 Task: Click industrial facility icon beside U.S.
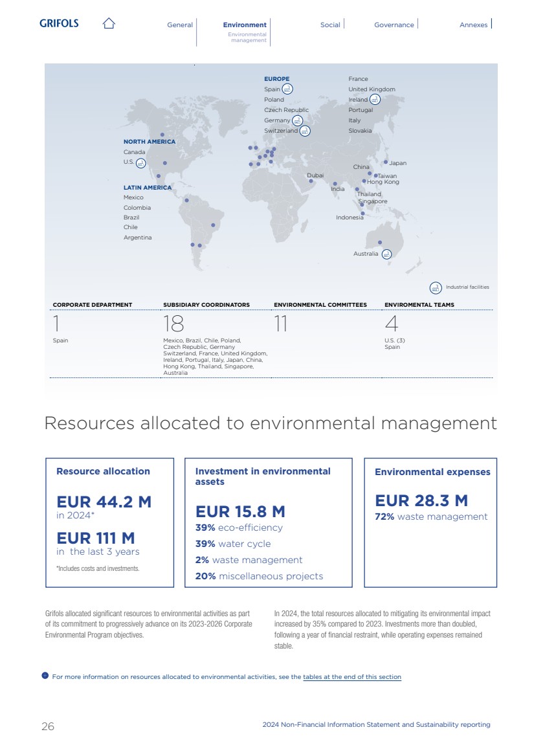tap(140, 162)
